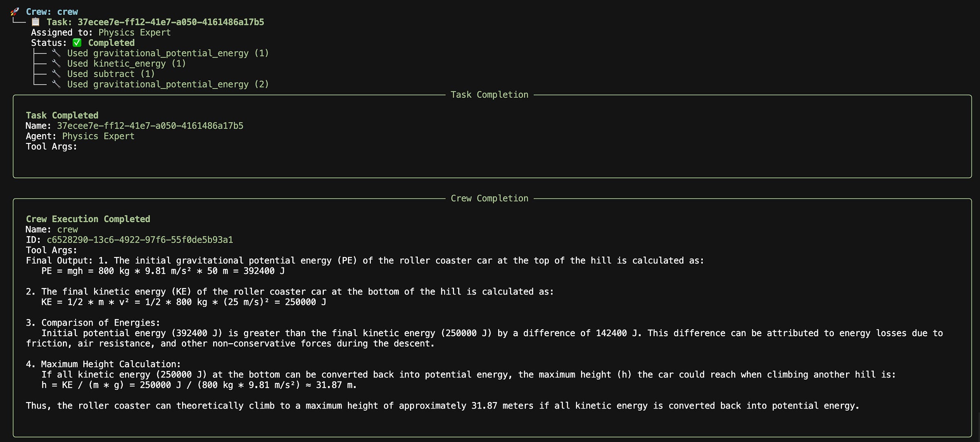Select the 'Used subtract (1)' tree entry
Image resolution: width=980 pixels, height=442 pixels.
[111, 74]
